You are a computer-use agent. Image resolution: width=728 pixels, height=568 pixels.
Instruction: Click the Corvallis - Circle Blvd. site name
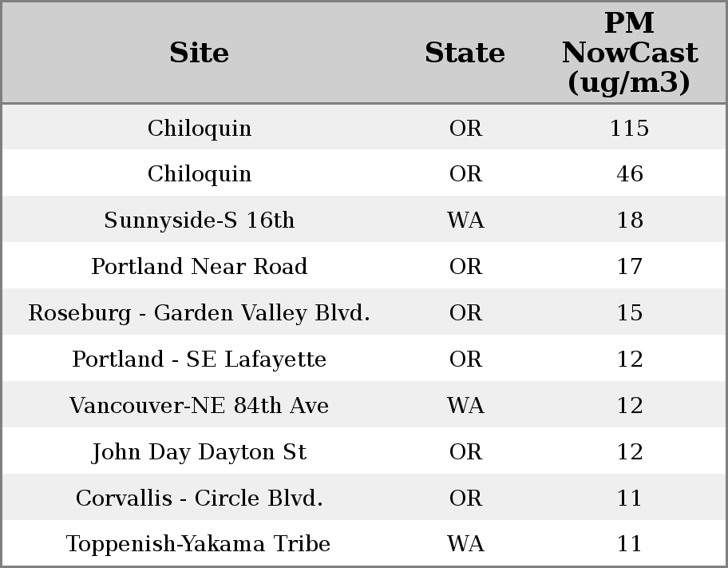pos(199,498)
